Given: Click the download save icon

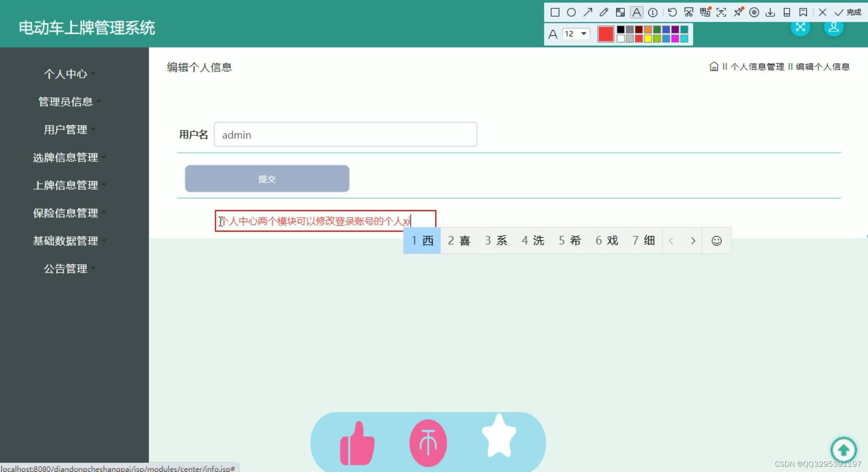Looking at the screenshot, I should pyautogui.click(x=770, y=12).
